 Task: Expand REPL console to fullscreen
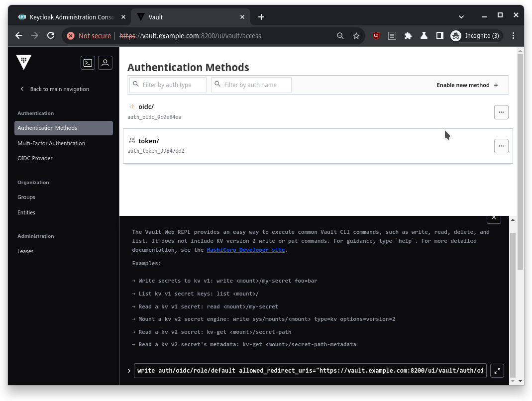497,371
